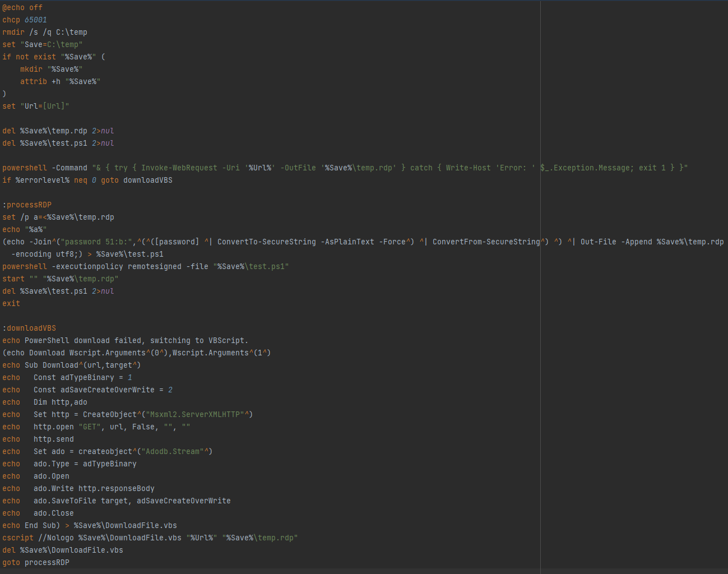Click the final 'goto processRDP' line
Image resolution: width=728 pixels, height=574 pixels.
coord(36,562)
